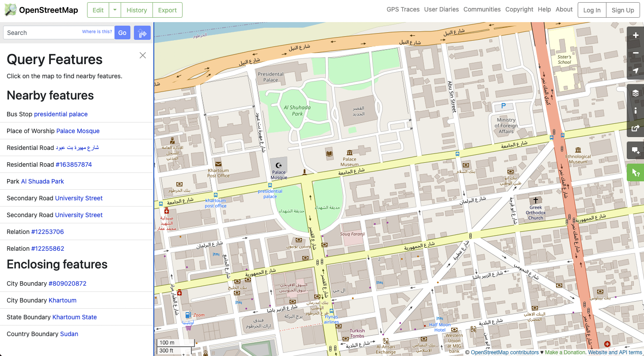Click the 'Where is this?' link
This screenshot has height=356, width=644.
tap(97, 32)
